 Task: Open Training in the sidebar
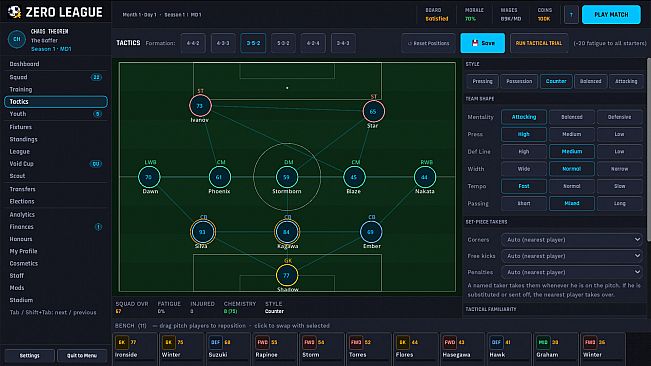56,89
